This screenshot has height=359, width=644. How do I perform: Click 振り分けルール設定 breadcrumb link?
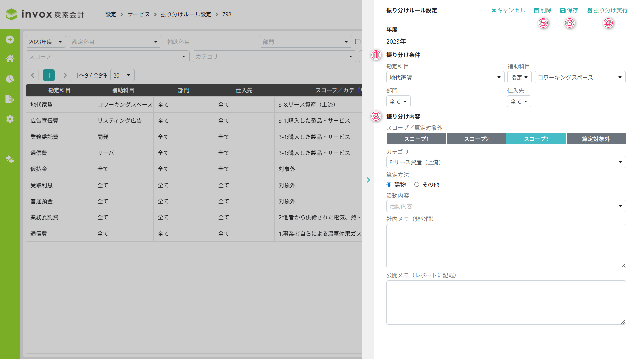coord(186,14)
